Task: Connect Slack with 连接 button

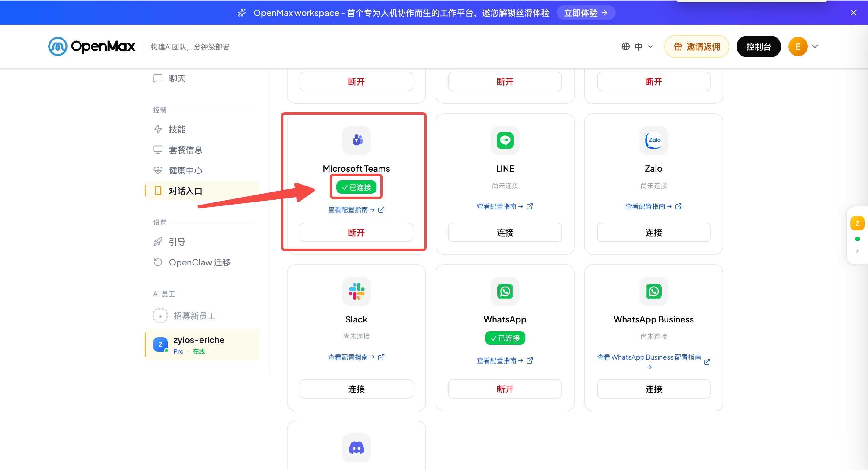Action: pos(356,389)
